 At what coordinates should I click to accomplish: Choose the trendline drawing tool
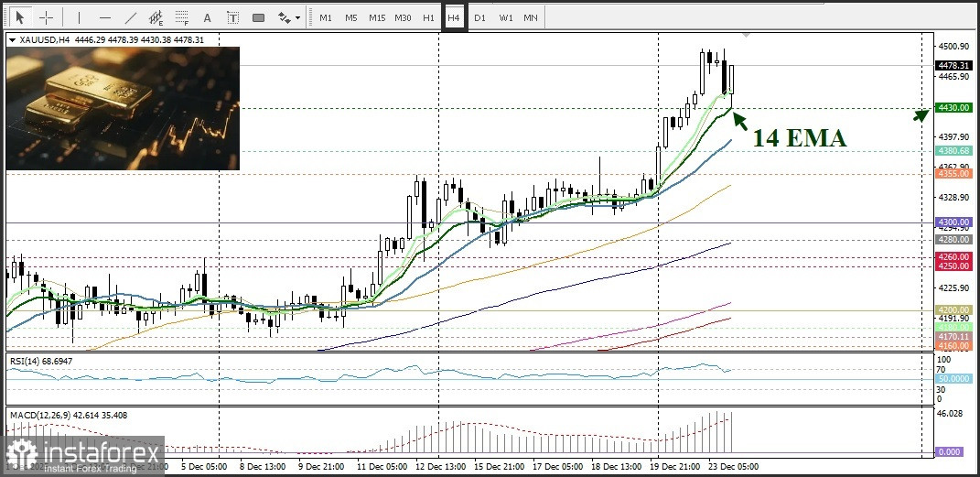coord(130,17)
